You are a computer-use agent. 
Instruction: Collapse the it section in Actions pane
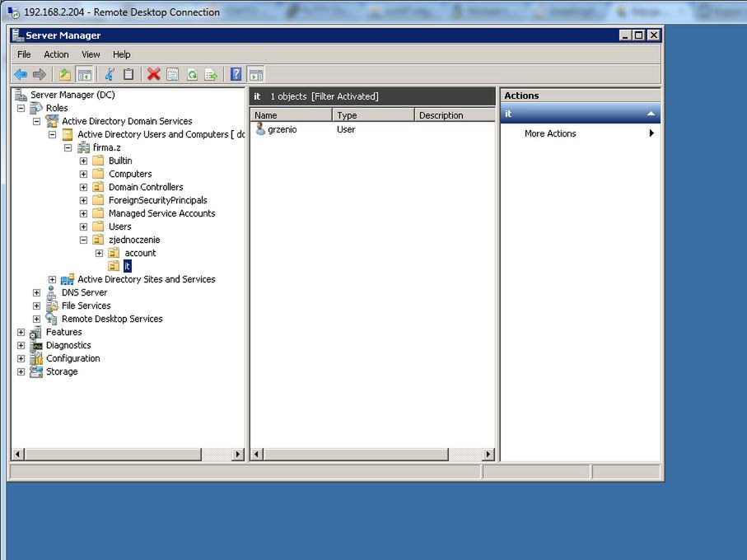pos(651,114)
